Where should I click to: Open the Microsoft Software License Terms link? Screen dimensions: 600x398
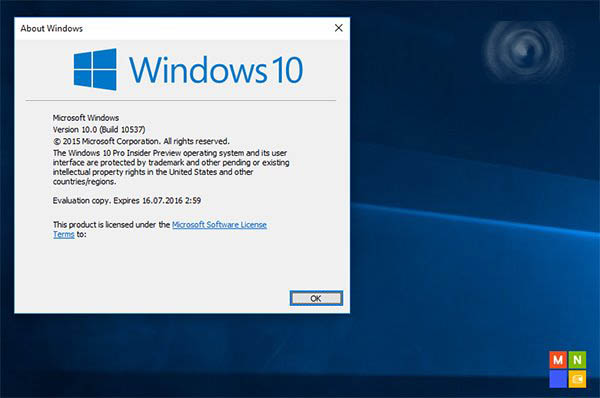pos(219,225)
